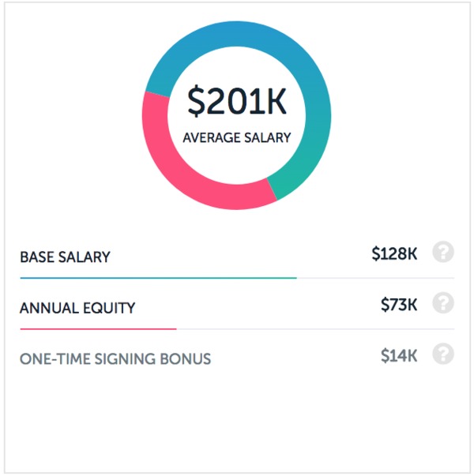Click the dollar sign in the $201K figure
This screenshot has width=474, height=476.
196,102
